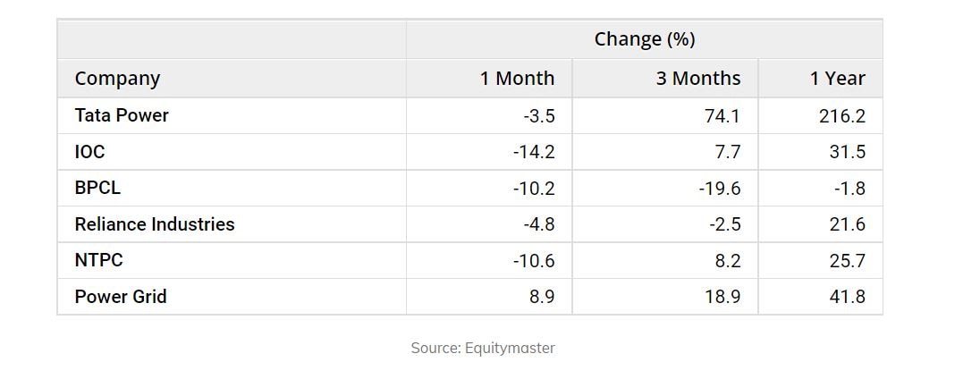Image resolution: width=980 pixels, height=379 pixels.
Task: Select the BPCL company name
Action: [97, 189]
